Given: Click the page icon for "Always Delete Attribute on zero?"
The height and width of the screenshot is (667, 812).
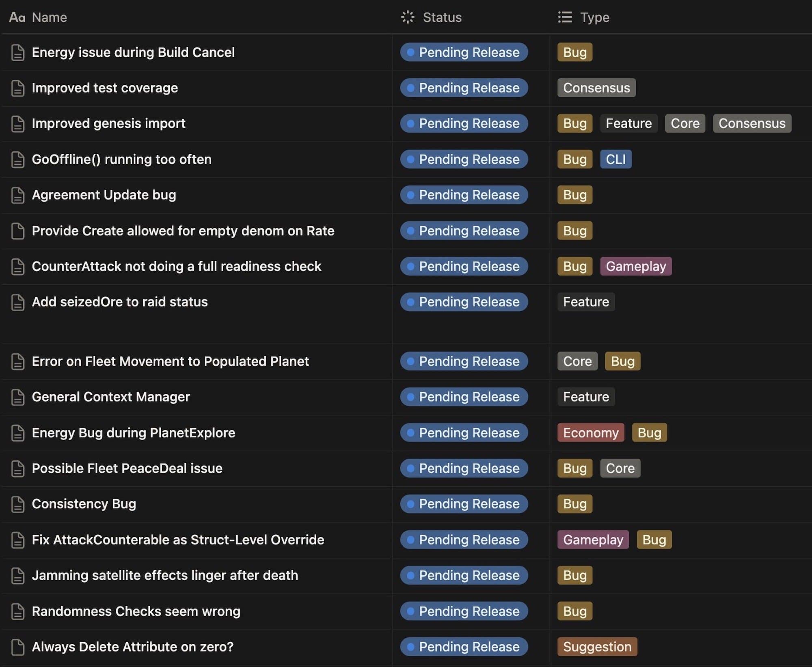Looking at the screenshot, I should (x=17, y=647).
